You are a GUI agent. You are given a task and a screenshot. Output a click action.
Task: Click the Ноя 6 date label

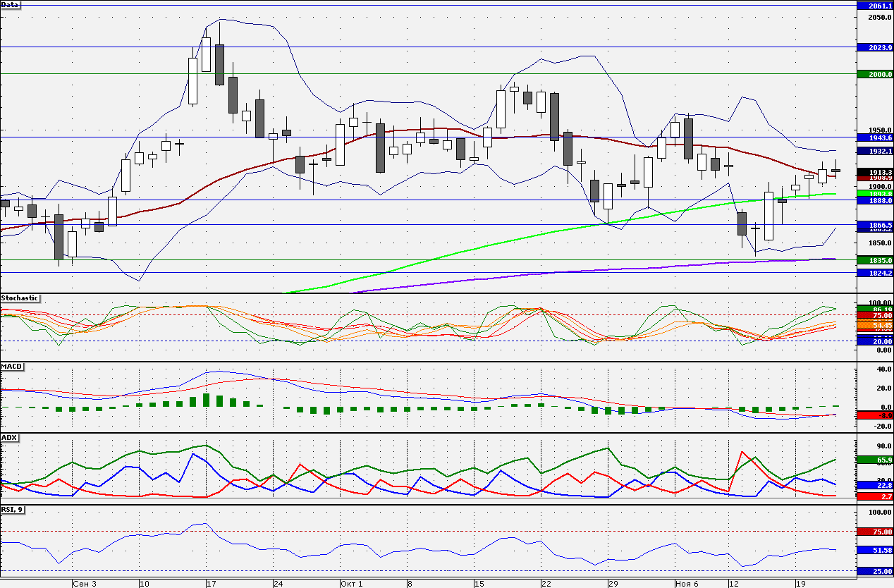point(687,584)
